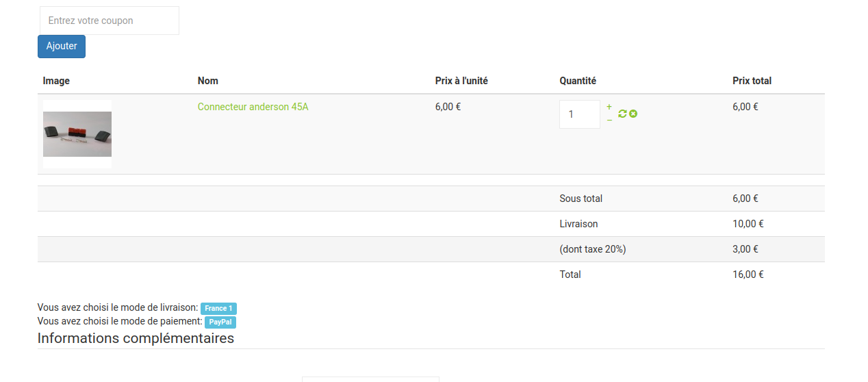The image size is (868, 382).
Task: Click the Anderson connector product thumbnail
Action: coord(77,134)
